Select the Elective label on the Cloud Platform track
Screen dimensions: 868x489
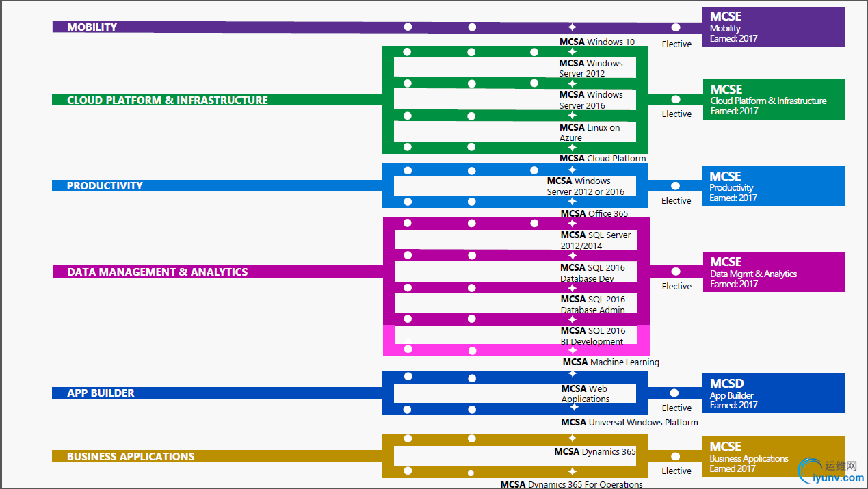pos(676,114)
